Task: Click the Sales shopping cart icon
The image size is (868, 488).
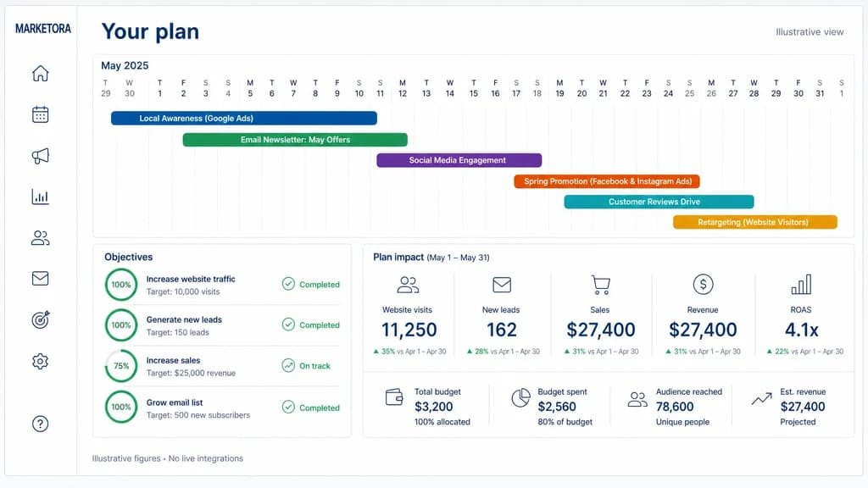Action: coord(600,285)
